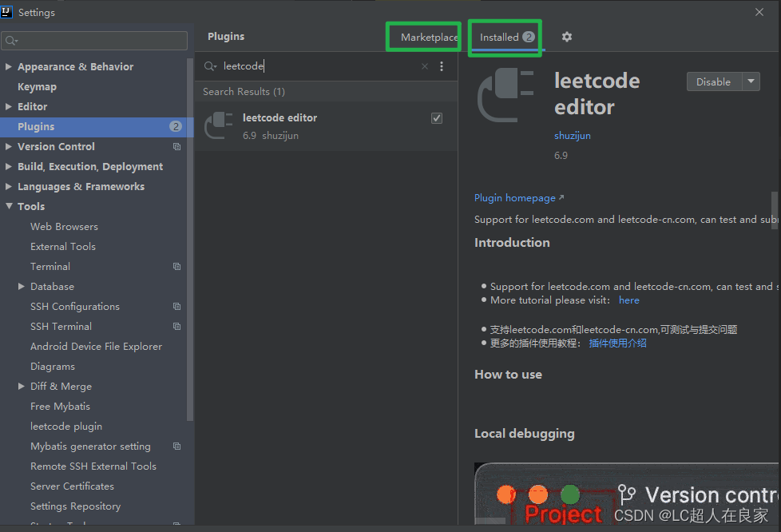Collapse the Tools settings node
Image resolution: width=781 pixels, height=532 pixels.
[9, 206]
